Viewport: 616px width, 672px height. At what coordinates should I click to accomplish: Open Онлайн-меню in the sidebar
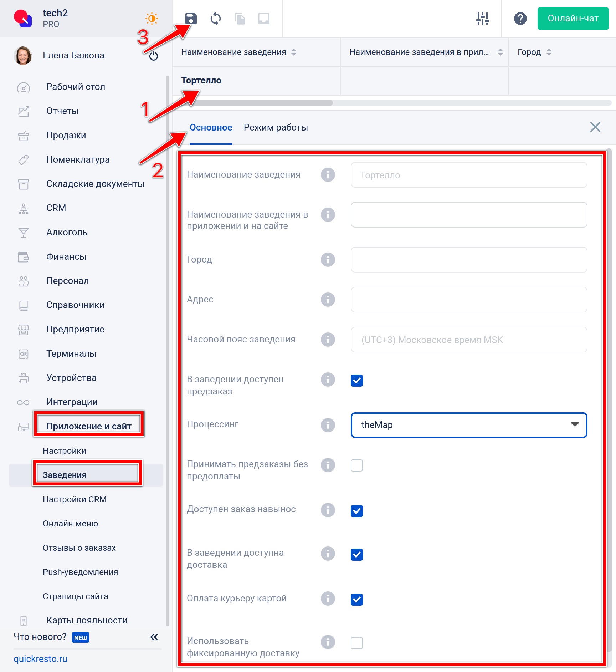point(71,524)
